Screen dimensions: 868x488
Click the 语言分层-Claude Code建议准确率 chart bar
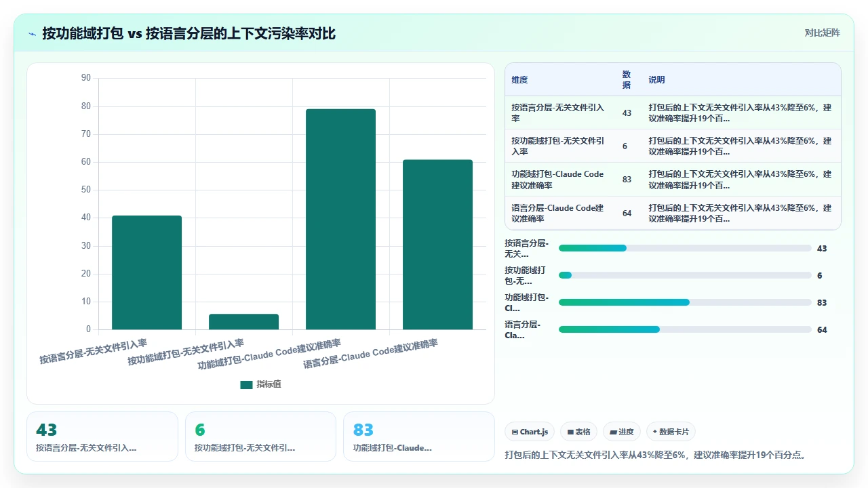437,245
